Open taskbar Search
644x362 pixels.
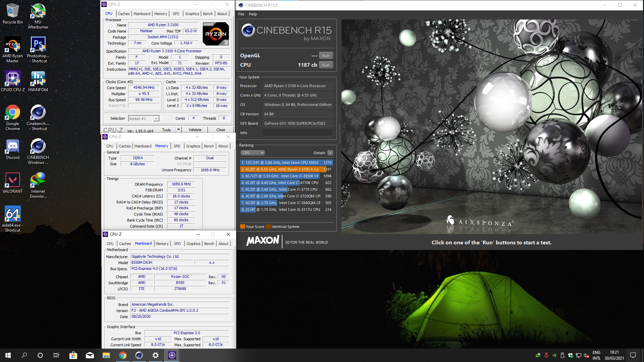pyautogui.click(x=24, y=355)
